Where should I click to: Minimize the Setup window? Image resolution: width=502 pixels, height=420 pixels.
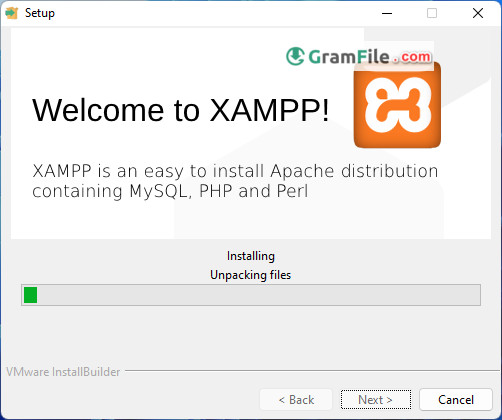click(x=387, y=13)
